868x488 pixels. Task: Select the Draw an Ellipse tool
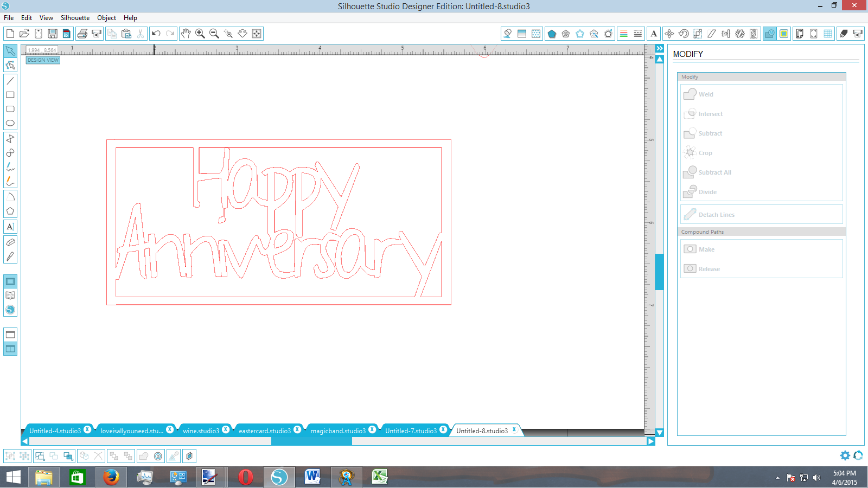click(x=10, y=123)
